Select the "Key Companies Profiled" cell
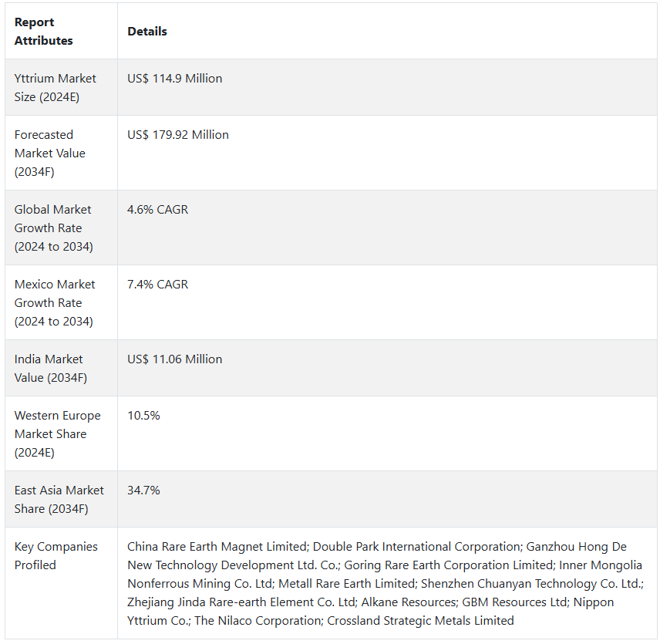Image resolution: width=660 pixels, height=644 pixels. (56, 556)
